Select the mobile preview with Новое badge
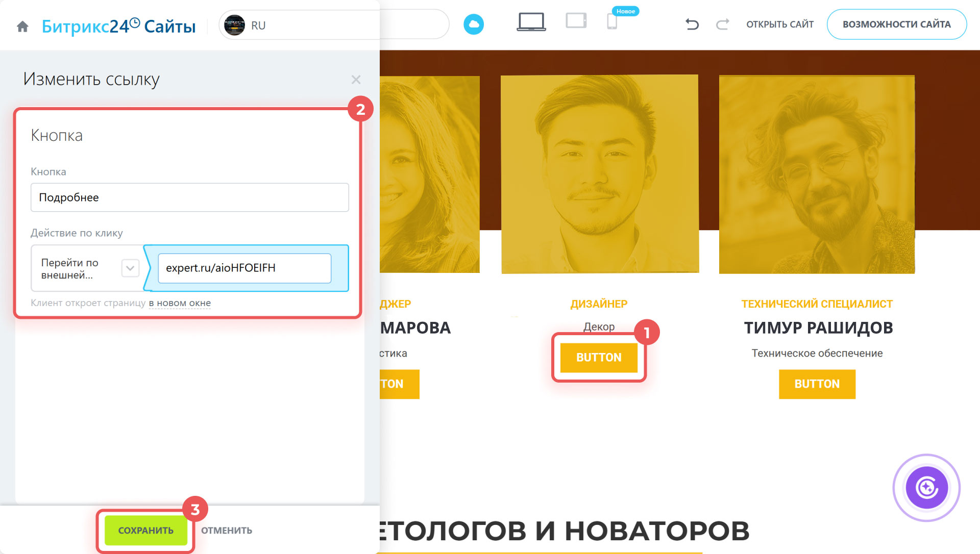980x554 pixels. point(612,24)
